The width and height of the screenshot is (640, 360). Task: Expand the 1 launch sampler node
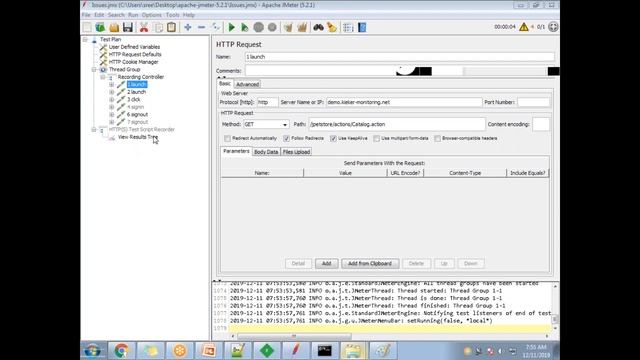click(111, 84)
